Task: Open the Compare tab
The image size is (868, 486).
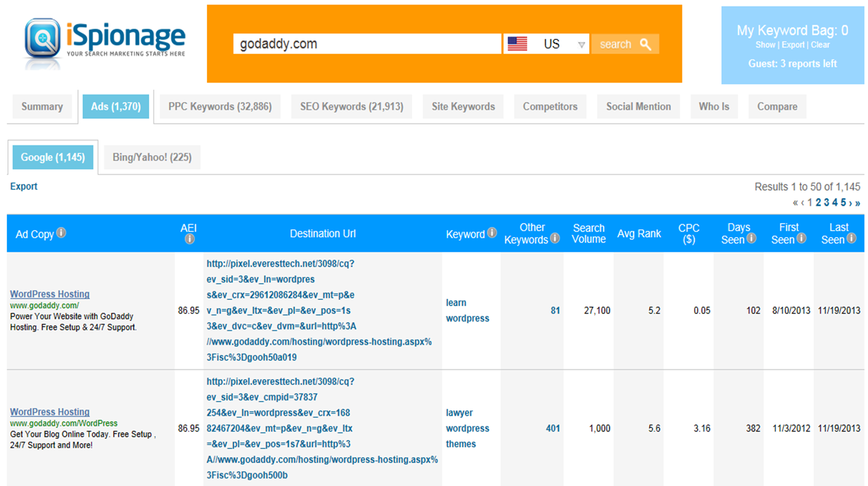Action: click(x=777, y=107)
